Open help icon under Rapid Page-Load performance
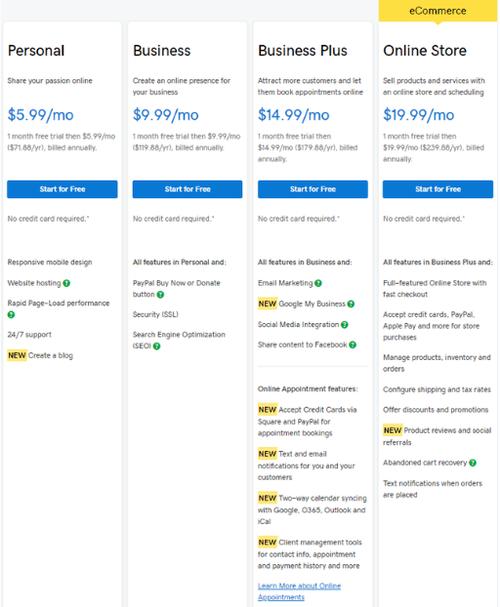500x607 pixels. point(11,315)
